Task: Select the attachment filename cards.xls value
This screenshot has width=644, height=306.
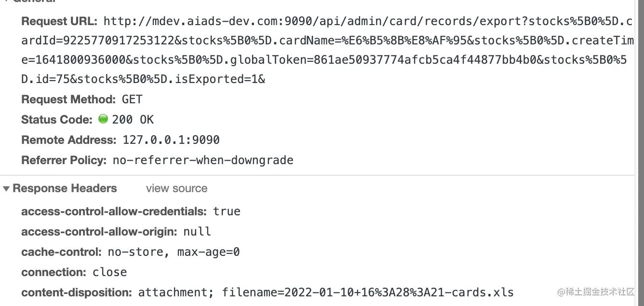Action: tap(326, 292)
